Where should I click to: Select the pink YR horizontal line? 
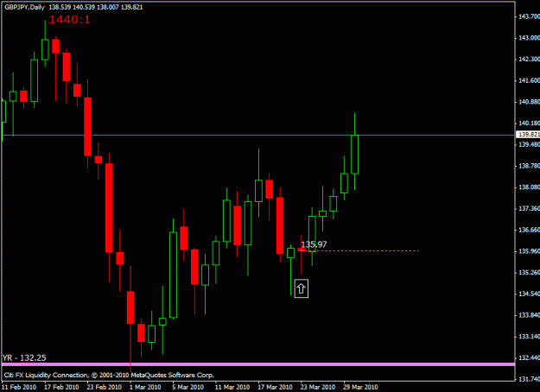(258, 364)
